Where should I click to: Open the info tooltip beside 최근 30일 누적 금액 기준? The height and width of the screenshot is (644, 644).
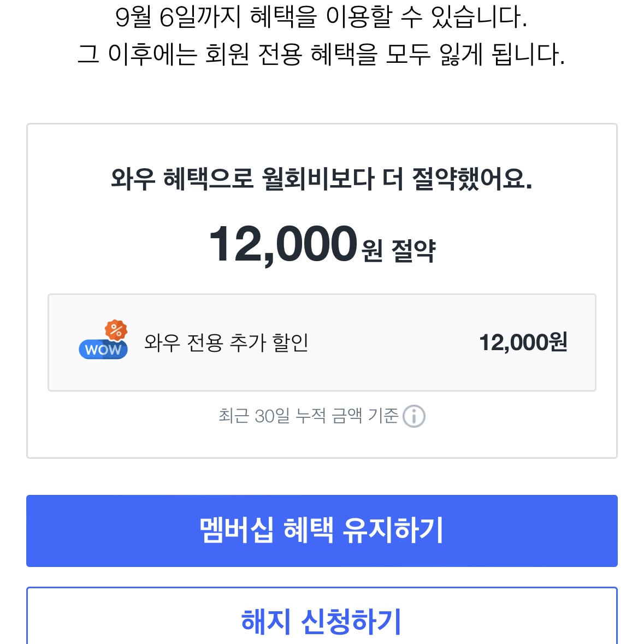(x=414, y=416)
